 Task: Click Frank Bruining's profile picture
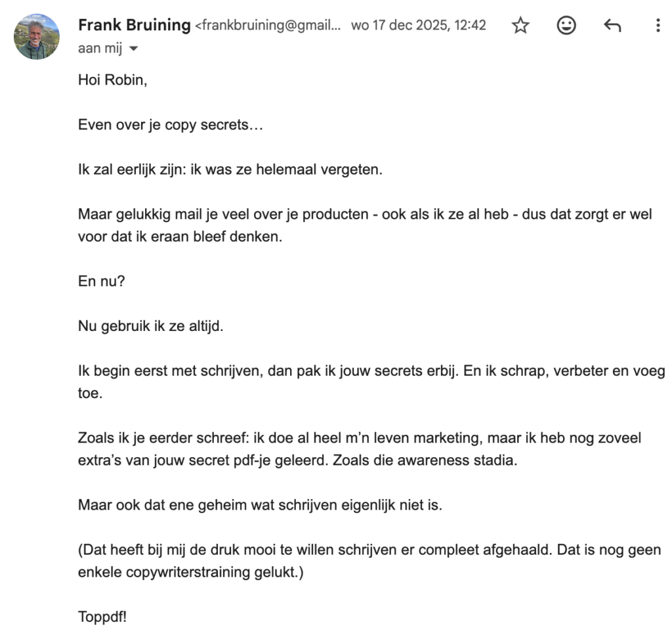[x=37, y=37]
